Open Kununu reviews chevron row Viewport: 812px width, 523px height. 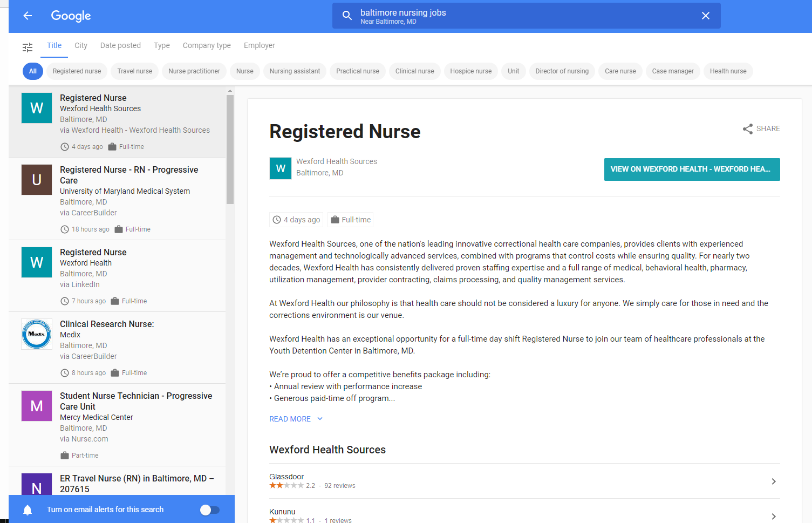coord(773,516)
